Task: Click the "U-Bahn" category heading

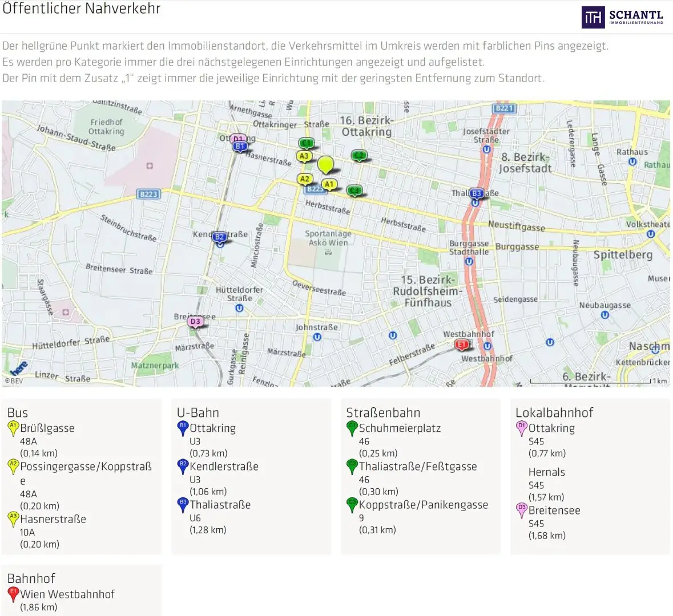Action: [198, 413]
